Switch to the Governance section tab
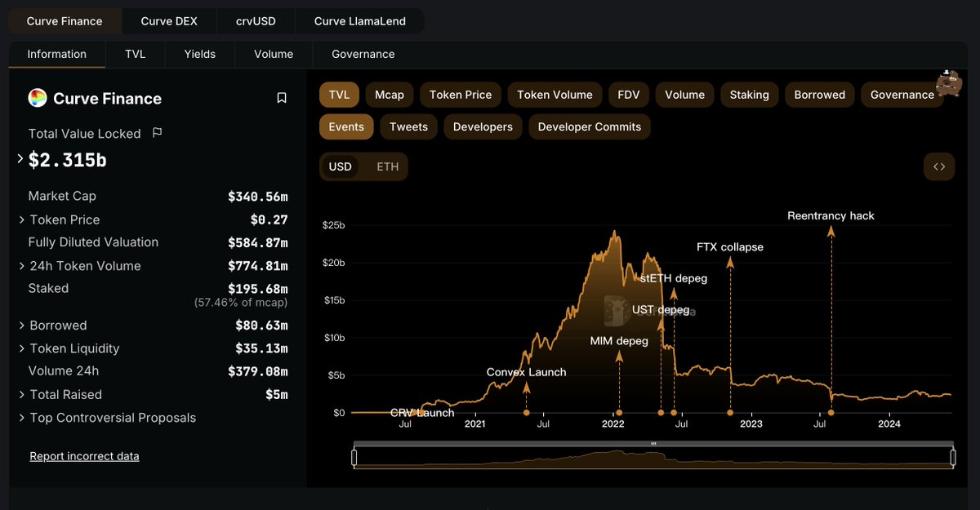This screenshot has width=980, height=510. (363, 54)
